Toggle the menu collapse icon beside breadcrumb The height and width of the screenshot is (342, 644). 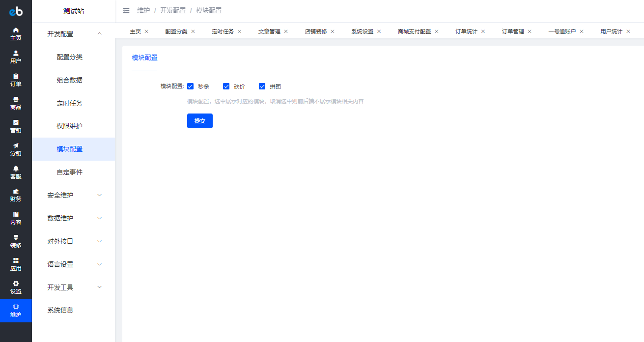coord(126,10)
